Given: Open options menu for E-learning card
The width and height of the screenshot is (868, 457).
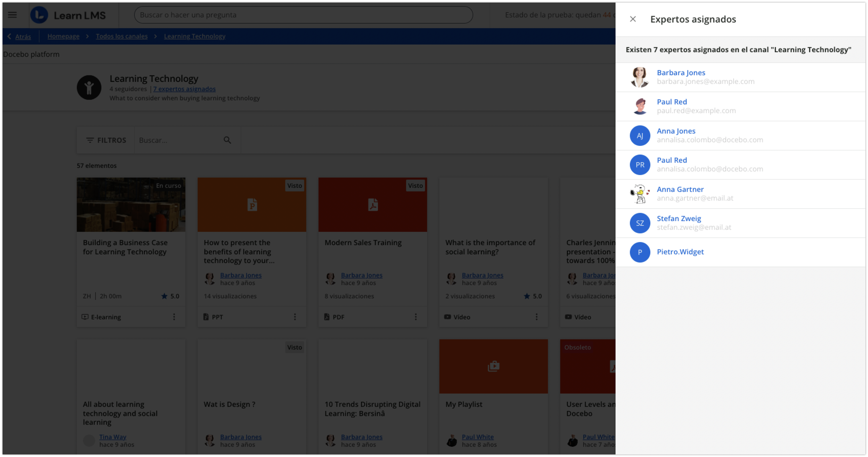Looking at the screenshot, I should click(174, 317).
